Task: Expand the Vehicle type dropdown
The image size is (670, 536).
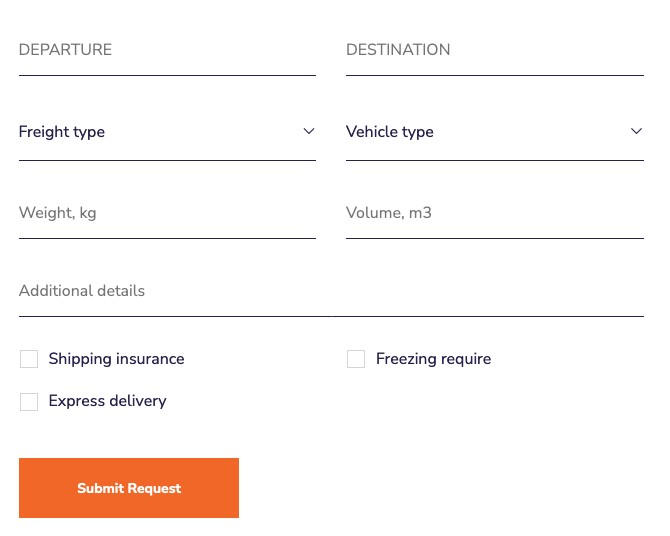Action: pos(495,132)
